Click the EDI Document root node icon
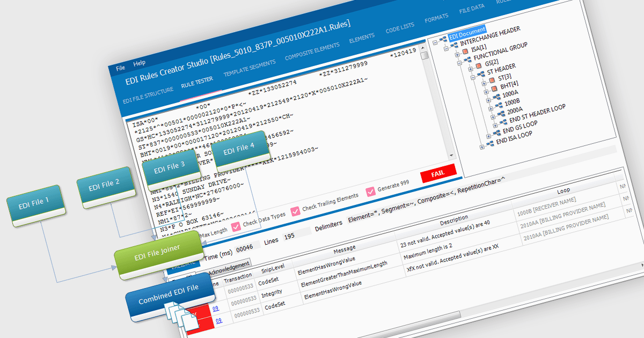This screenshot has width=644, height=338. [443, 39]
